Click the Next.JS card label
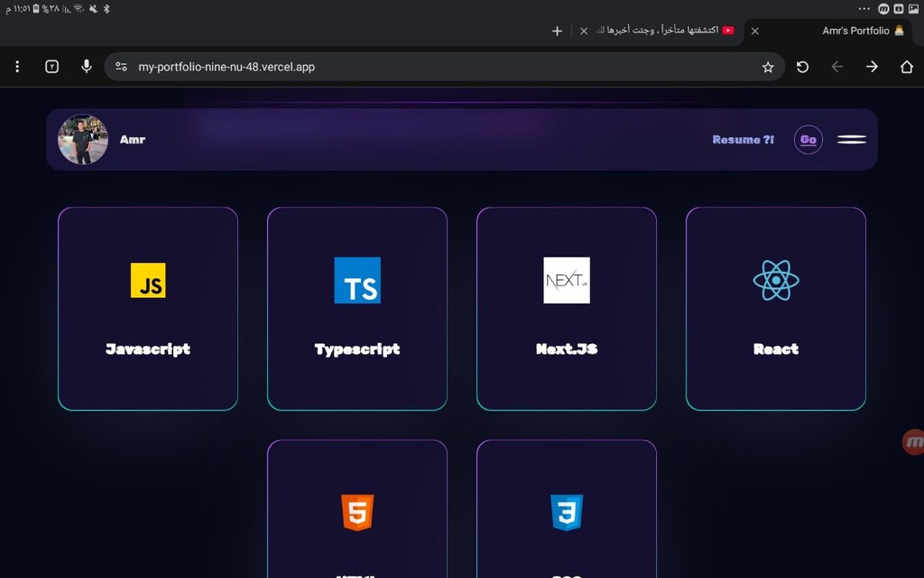Image resolution: width=924 pixels, height=578 pixels. tap(567, 350)
